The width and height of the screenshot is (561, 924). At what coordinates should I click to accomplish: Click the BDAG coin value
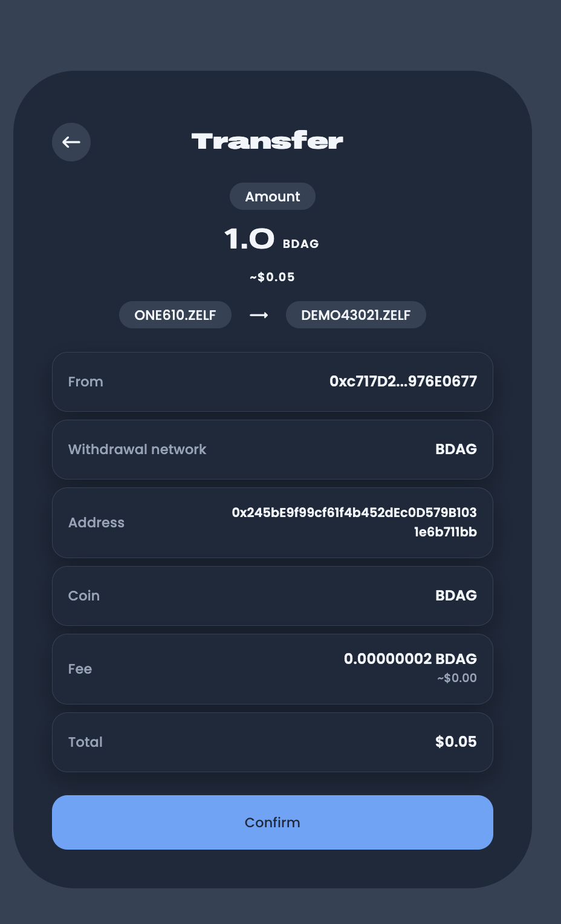[456, 596]
